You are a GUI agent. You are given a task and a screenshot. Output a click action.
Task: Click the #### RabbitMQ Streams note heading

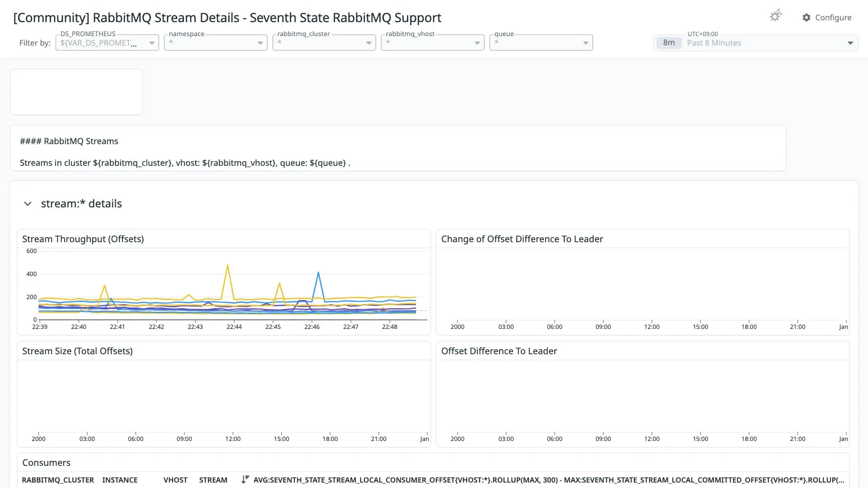(69, 141)
